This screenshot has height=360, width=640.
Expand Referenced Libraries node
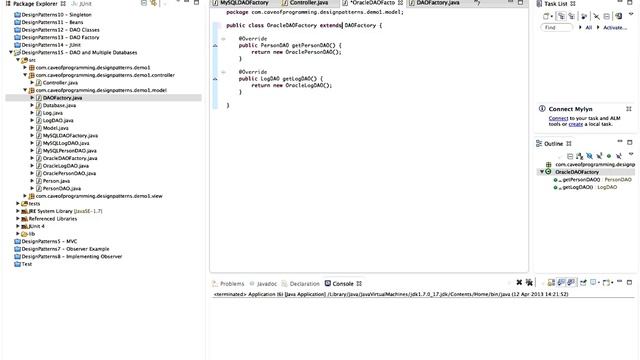(18, 219)
